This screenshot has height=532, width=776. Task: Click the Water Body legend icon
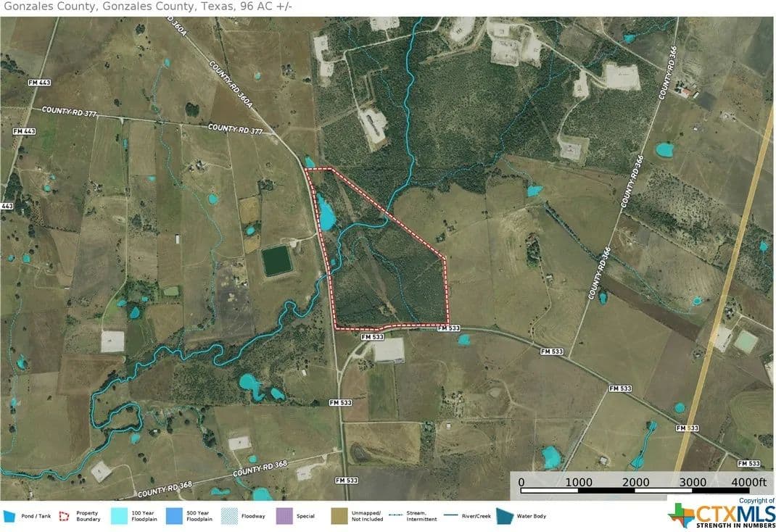(504, 516)
